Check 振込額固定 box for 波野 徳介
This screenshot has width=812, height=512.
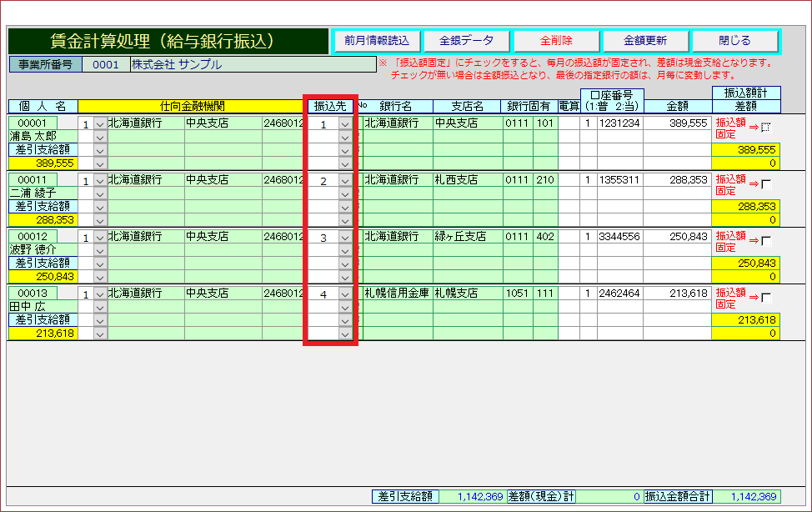click(766, 241)
